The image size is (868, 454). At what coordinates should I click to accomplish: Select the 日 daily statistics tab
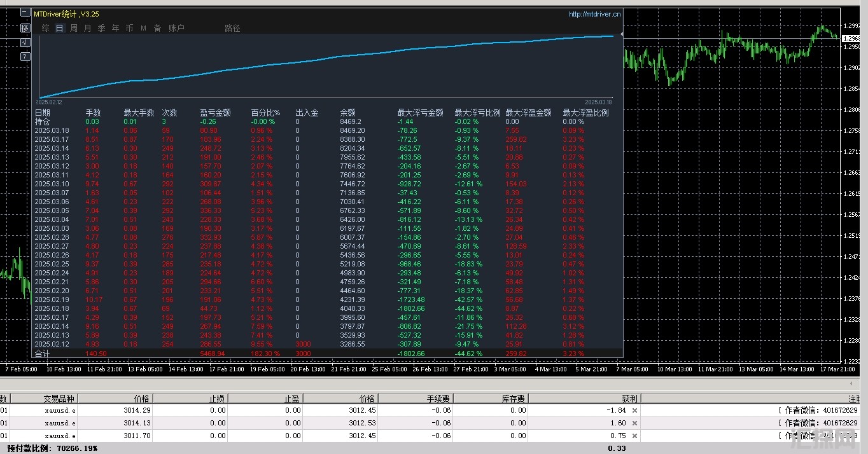tap(59, 28)
